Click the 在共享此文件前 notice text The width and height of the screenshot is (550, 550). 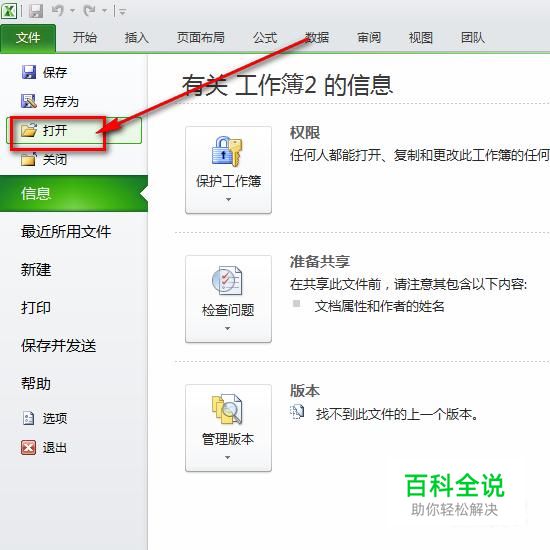point(408,284)
